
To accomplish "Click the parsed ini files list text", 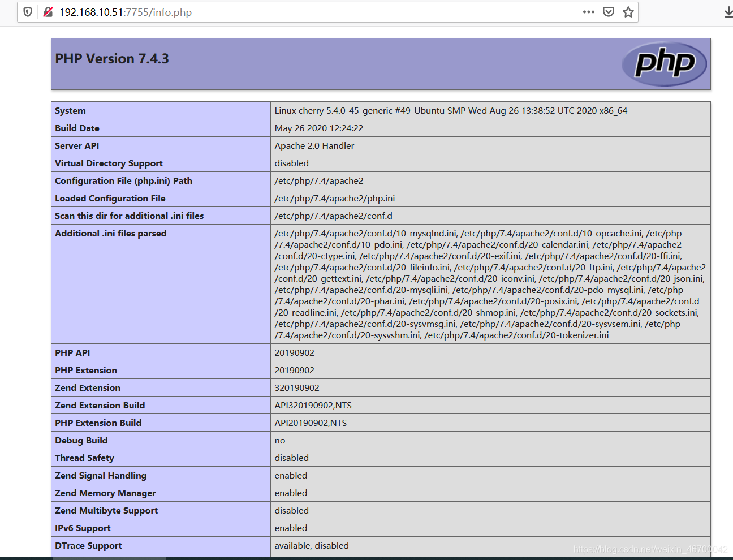I will pos(490,285).
